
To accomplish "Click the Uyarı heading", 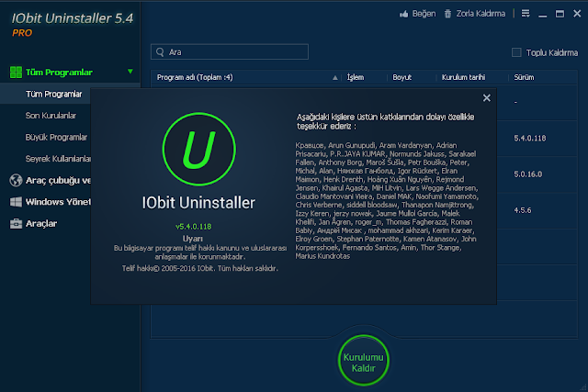I will click(x=192, y=239).
